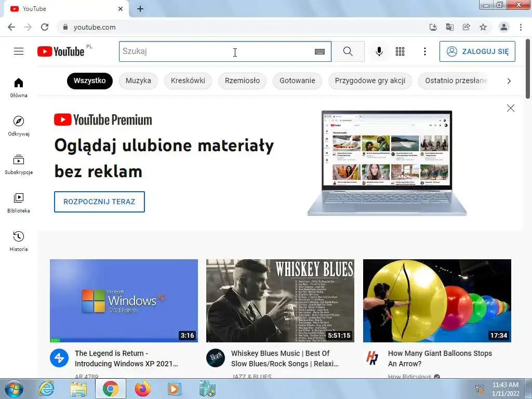Image resolution: width=532 pixels, height=399 pixels.
Task: Open Whiskey Blues Music video title
Action: (285, 358)
